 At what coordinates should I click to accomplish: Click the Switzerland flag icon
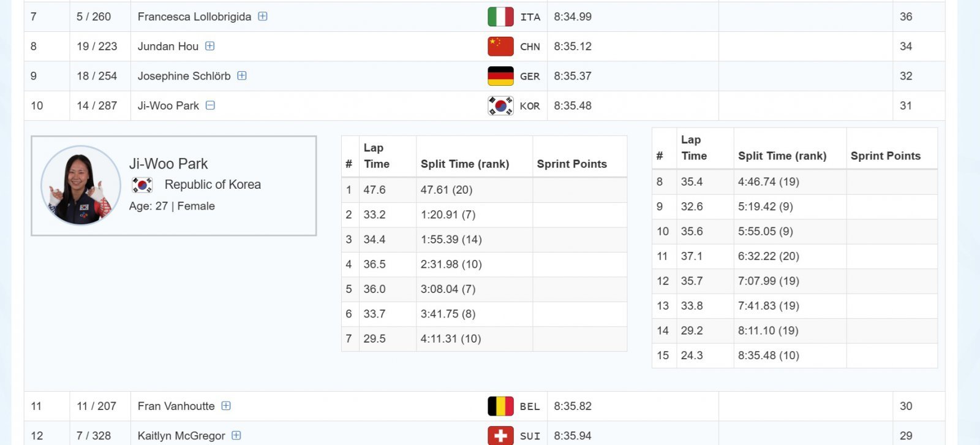[500, 435]
